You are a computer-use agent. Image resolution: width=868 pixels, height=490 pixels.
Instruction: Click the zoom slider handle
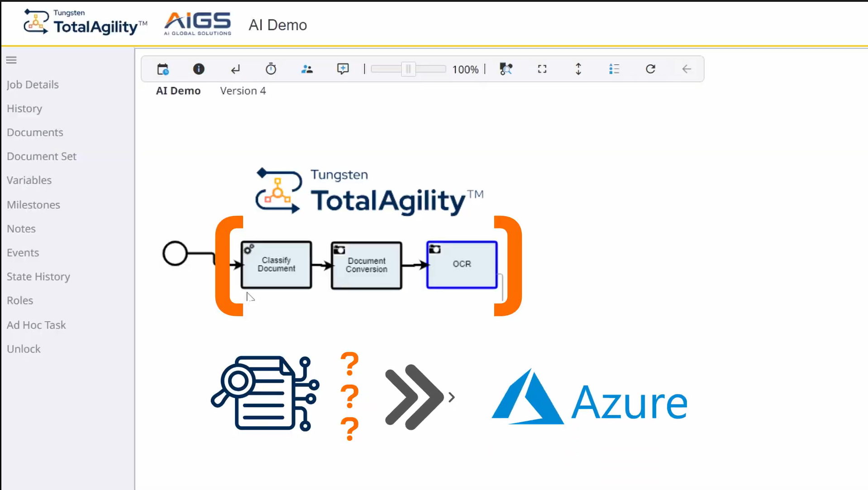408,69
